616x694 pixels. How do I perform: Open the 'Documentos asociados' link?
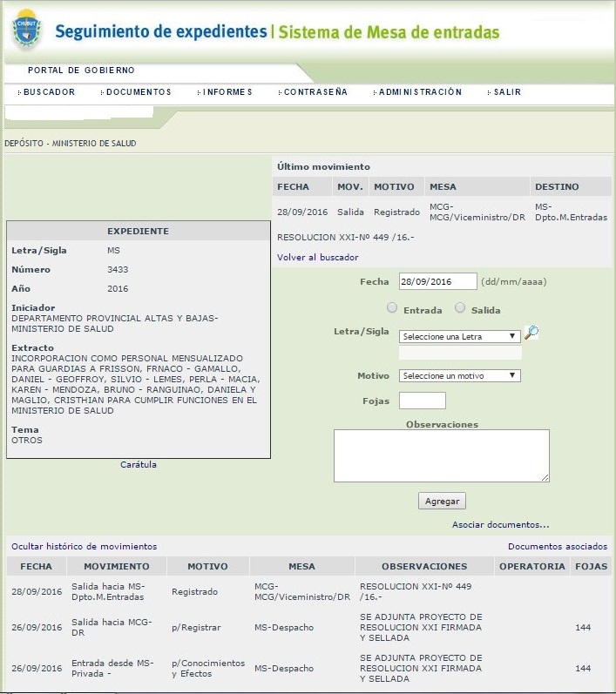pyautogui.click(x=558, y=546)
